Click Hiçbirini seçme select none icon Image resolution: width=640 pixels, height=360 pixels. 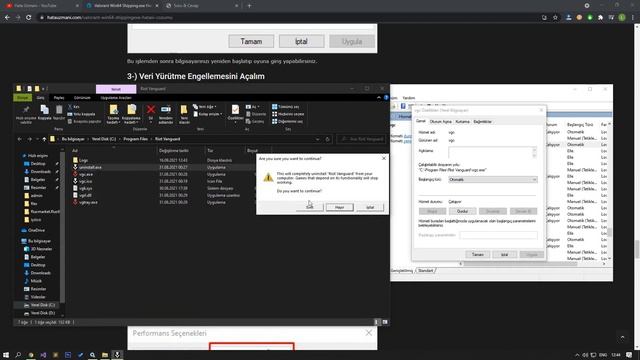click(274, 114)
